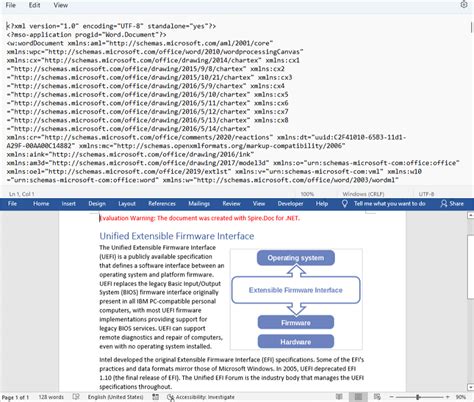Viewport: 474px width, 402px height.
Task: Click the macro recording status bar icon
Action: [156, 397]
